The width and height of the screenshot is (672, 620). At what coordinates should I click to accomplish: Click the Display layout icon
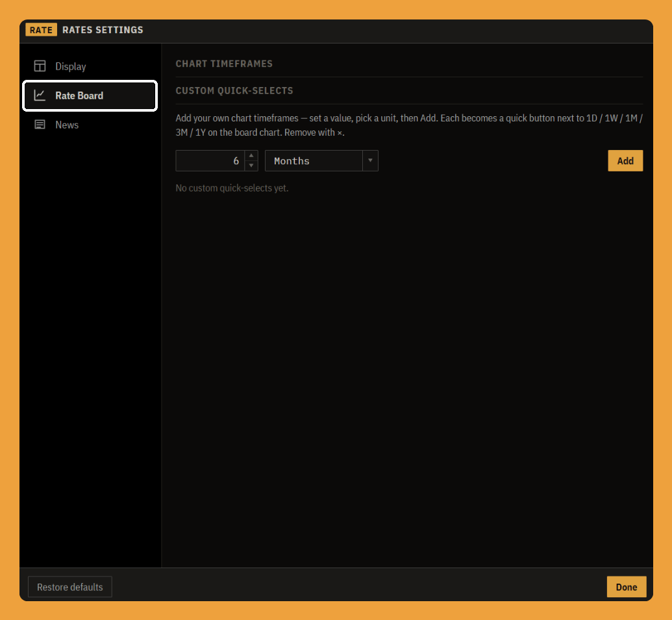pyautogui.click(x=40, y=66)
